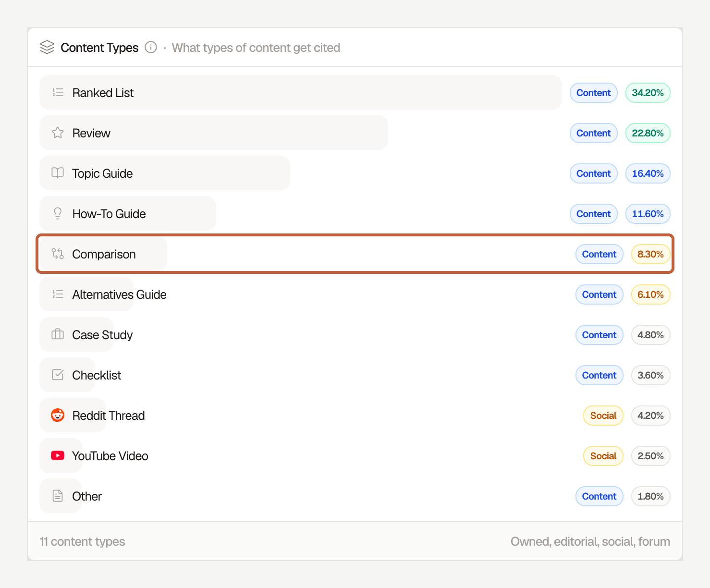Click the 16.40% badge
The height and width of the screenshot is (588, 710).
coord(648,173)
